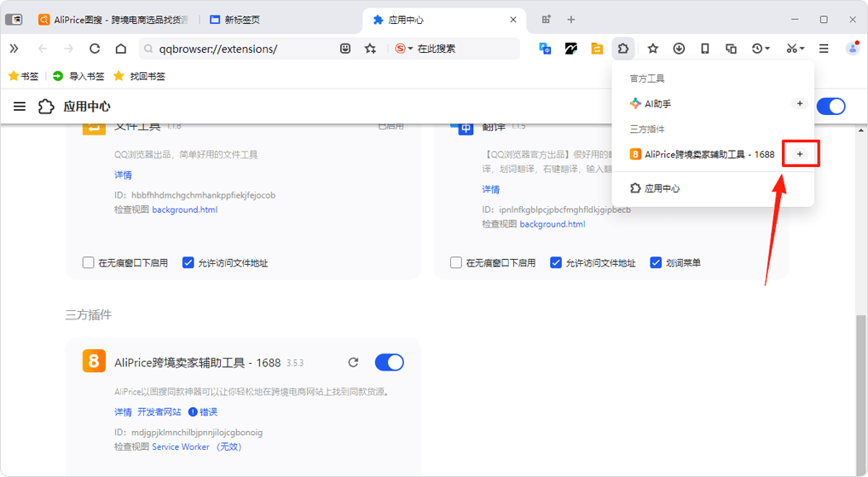Select 应用中心 in the extensions popup menu
Screen dimensions: 868x477
pos(662,188)
